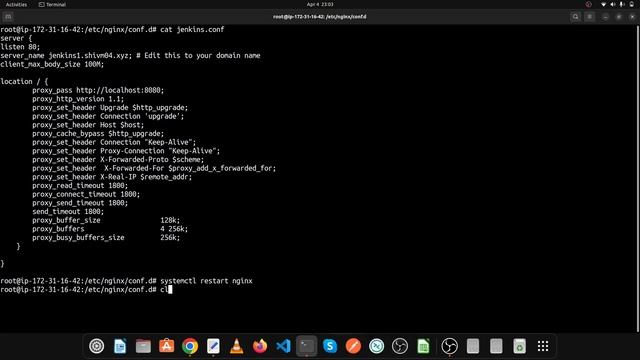The image size is (640, 360).
Task: Click the 'proxy_http_version 1.1;' line
Action: [x=78, y=99]
